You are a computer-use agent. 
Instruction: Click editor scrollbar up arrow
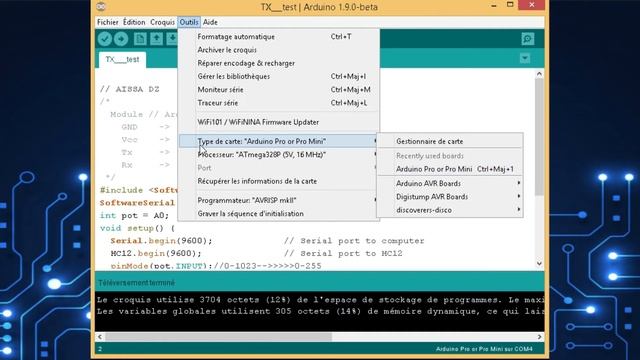click(x=539, y=74)
